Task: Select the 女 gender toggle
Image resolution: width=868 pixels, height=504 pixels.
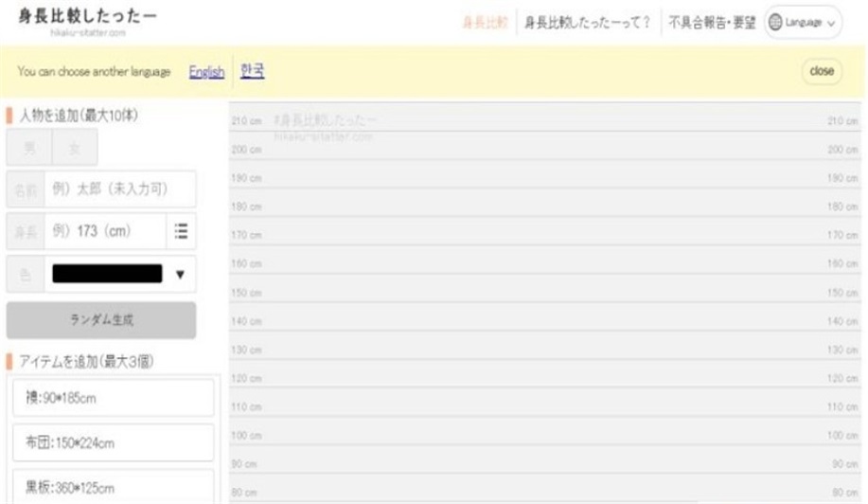Action: [75, 148]
